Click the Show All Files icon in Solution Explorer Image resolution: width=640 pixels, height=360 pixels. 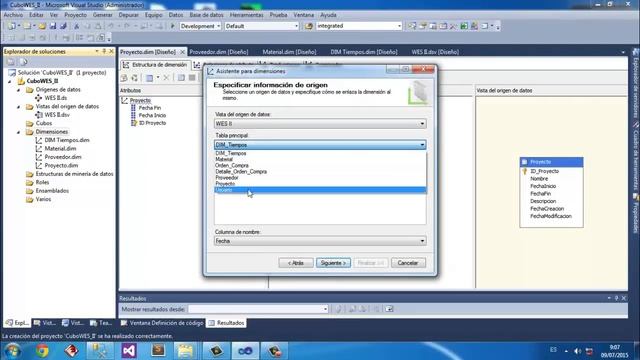pos(23,62)
